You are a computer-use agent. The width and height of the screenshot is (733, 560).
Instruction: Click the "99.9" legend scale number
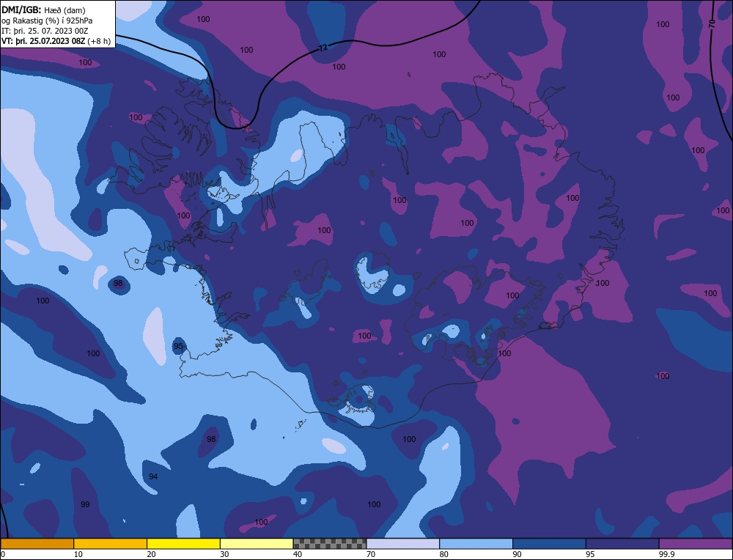click(x=666, y=554)
